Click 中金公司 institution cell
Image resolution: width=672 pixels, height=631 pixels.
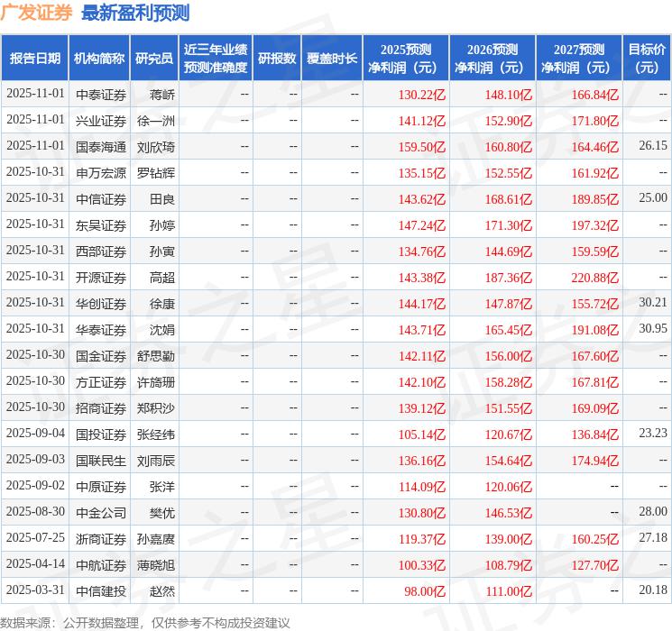click(101, 513)
